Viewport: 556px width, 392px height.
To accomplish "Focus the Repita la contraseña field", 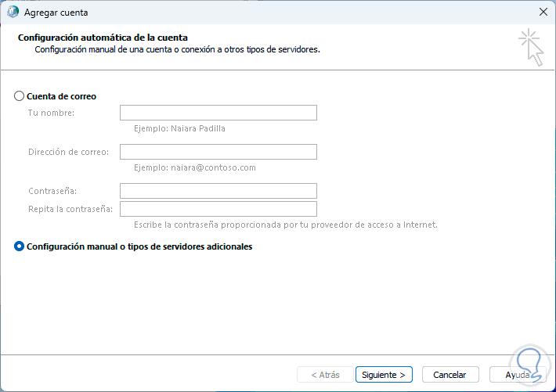I will (218, 209).
